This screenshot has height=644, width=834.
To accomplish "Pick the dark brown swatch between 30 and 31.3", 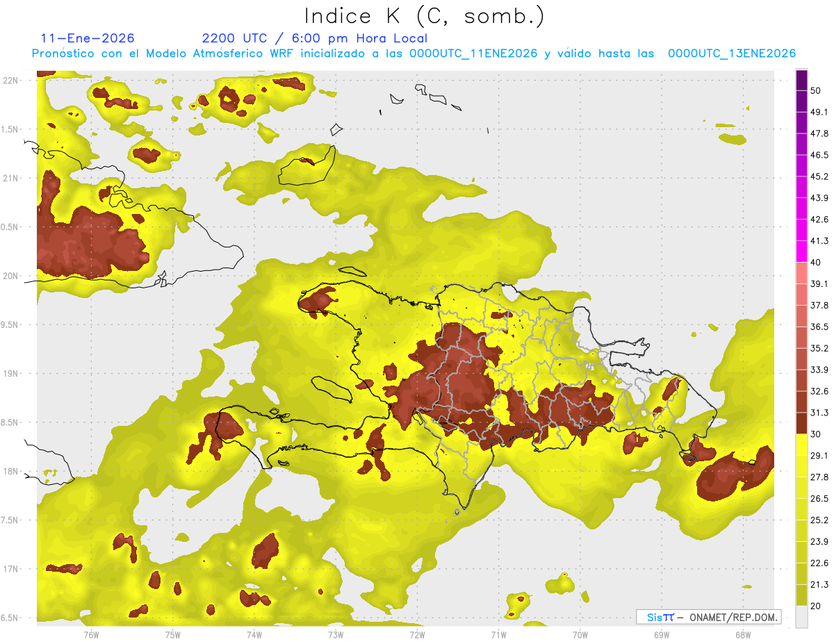I will [x=802, y=423].
